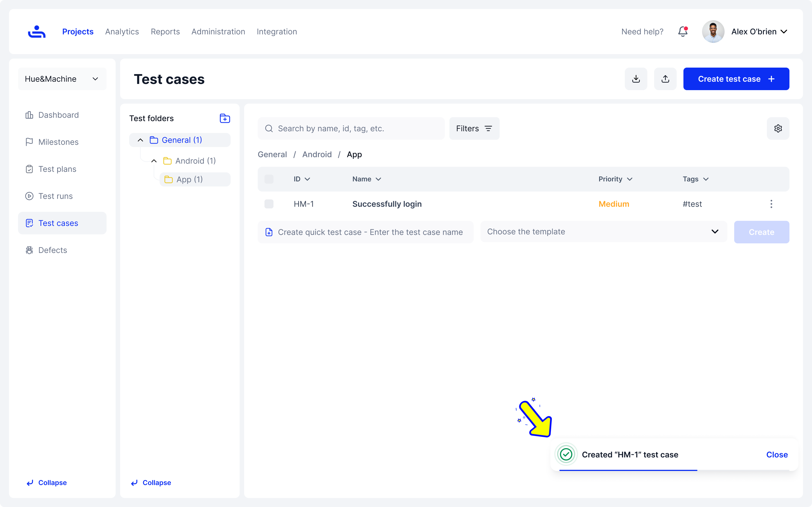812x507 pixels.
Task: Close the HM-1 created notification
Action: point(776,455)
